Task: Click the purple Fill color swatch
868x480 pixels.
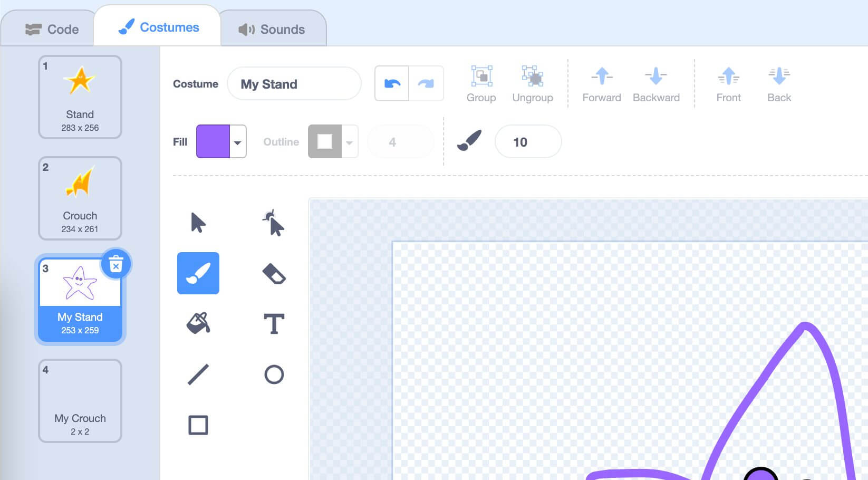Action: 213,142
